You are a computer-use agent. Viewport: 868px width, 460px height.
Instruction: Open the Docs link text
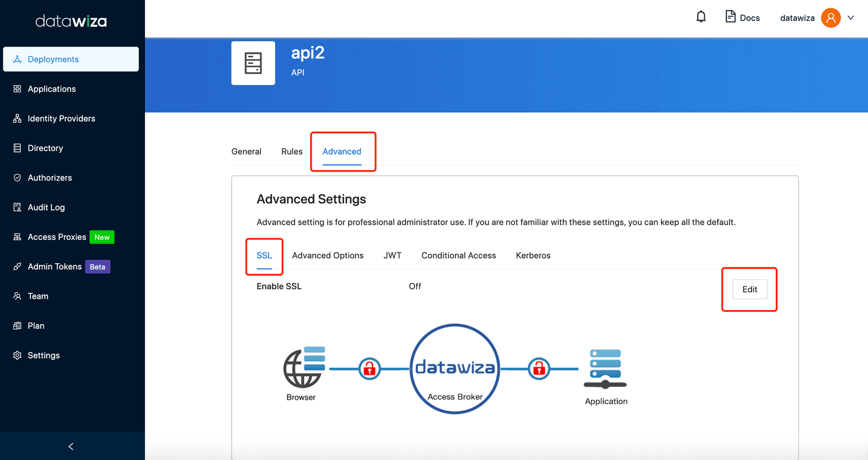point(750,18)
